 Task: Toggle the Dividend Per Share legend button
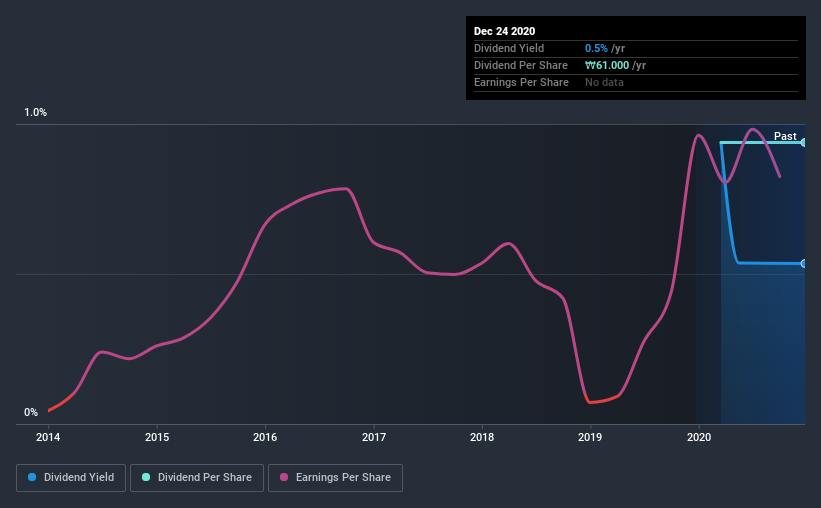[197, 478]
